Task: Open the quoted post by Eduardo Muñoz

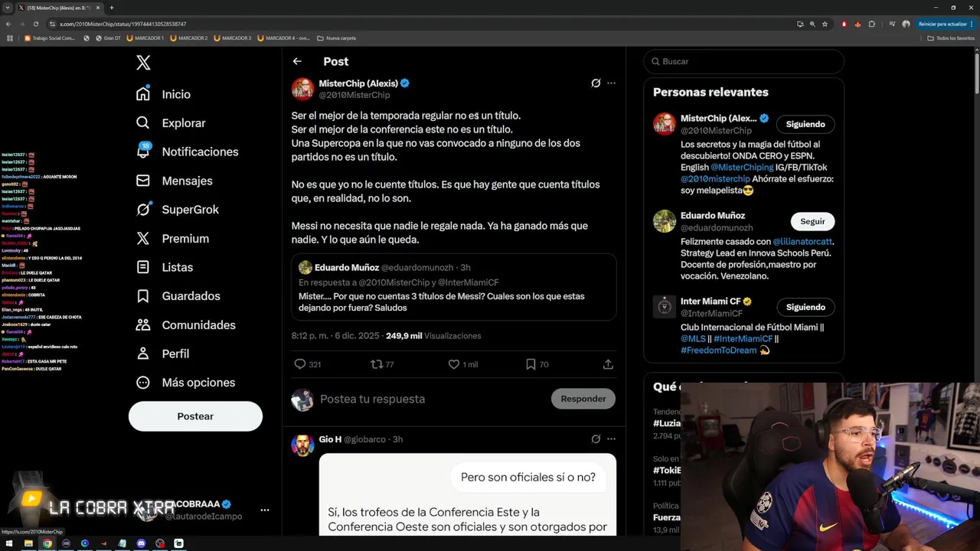Action: (454, 287)
